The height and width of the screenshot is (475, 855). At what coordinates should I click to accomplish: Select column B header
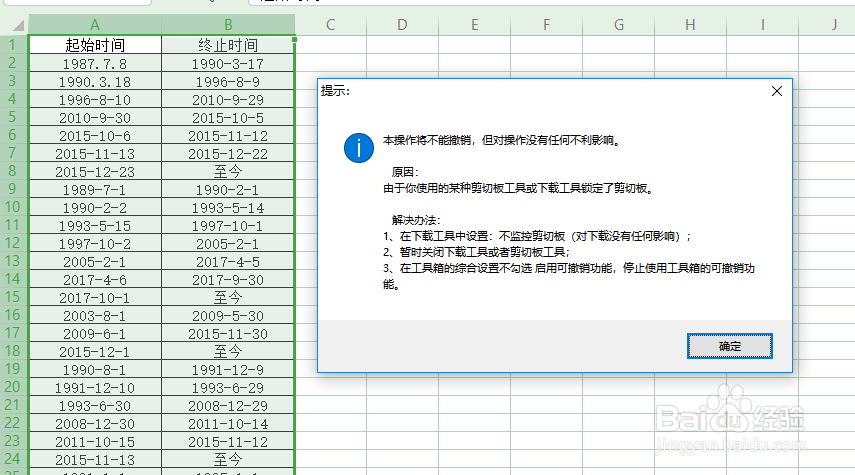pos(228,25)
